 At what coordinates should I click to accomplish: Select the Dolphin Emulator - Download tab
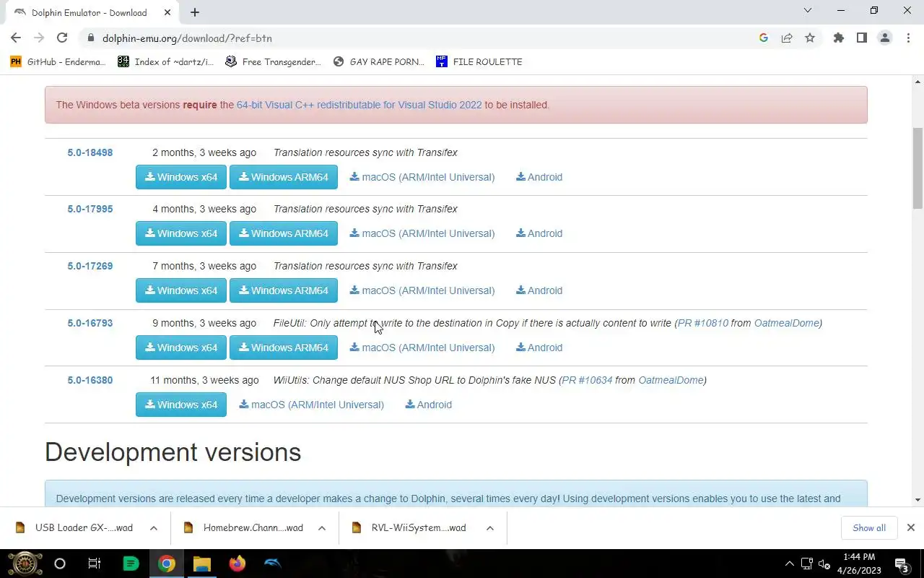(91, 13)
